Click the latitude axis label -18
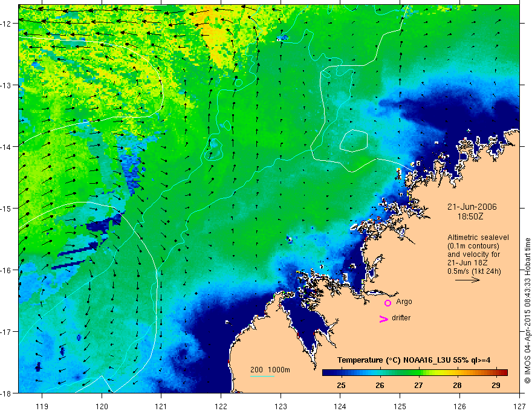Screen dimensions: 532x411 coord(6,393)
